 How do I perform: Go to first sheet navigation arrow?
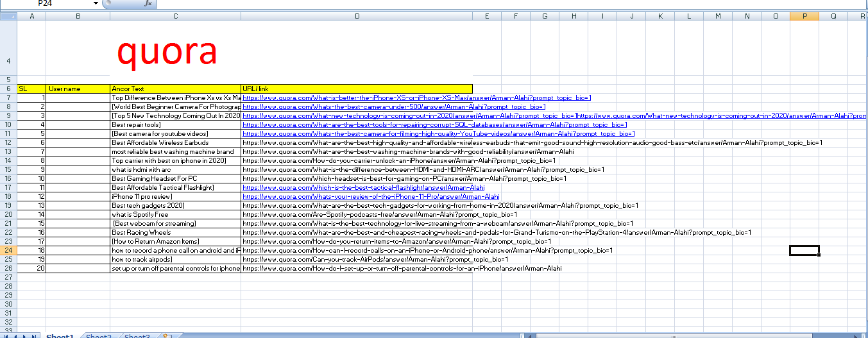6,335
